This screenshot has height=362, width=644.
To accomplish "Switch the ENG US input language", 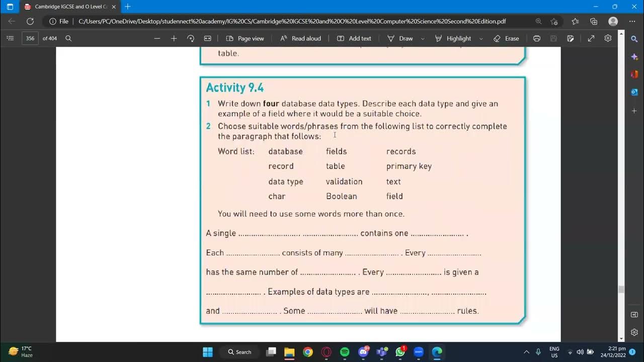I will coord(554,352).
